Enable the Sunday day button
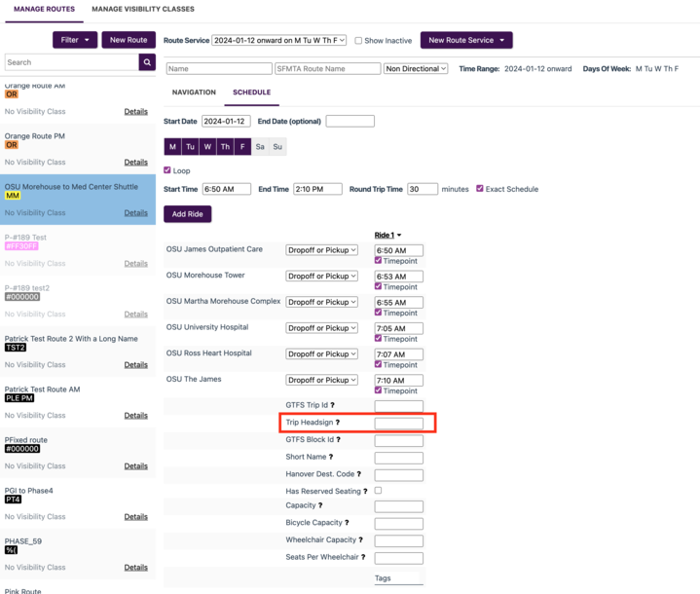The height and width of the screenshot is (594, 700). coord(277,146)
